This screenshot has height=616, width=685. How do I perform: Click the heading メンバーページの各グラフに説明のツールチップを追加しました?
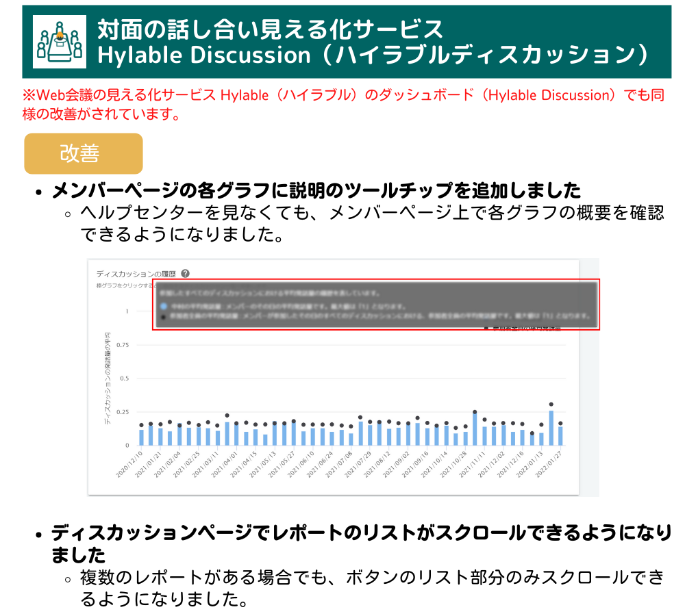316,190
